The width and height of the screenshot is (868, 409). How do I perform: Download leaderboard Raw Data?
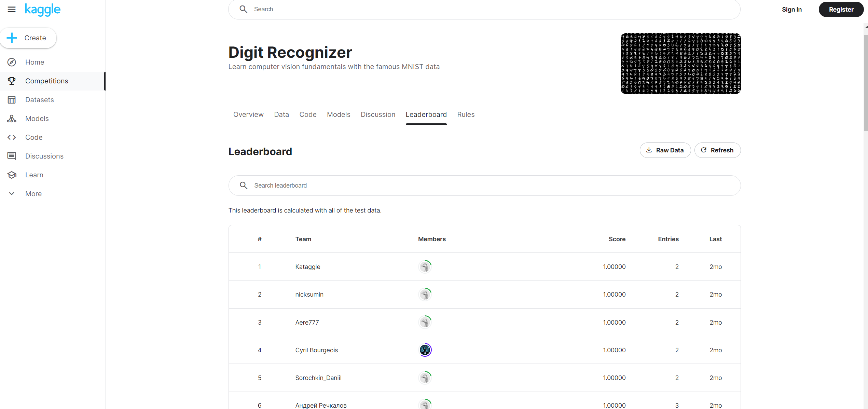[665, 150]
